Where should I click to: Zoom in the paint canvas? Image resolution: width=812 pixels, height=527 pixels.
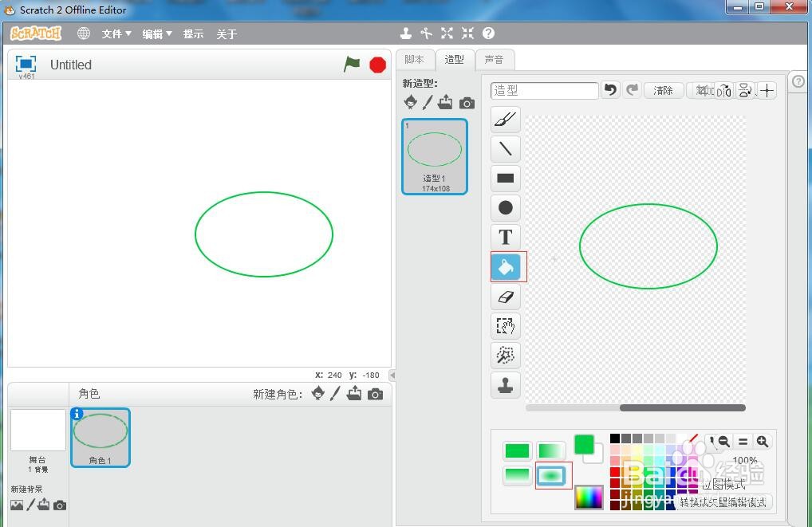[762, 442]
